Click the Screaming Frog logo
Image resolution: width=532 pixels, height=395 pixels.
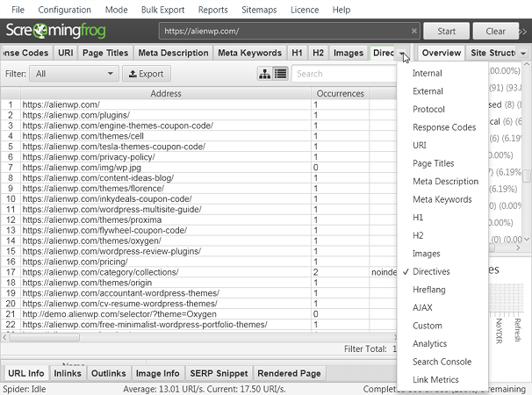[x=55, y=31]
